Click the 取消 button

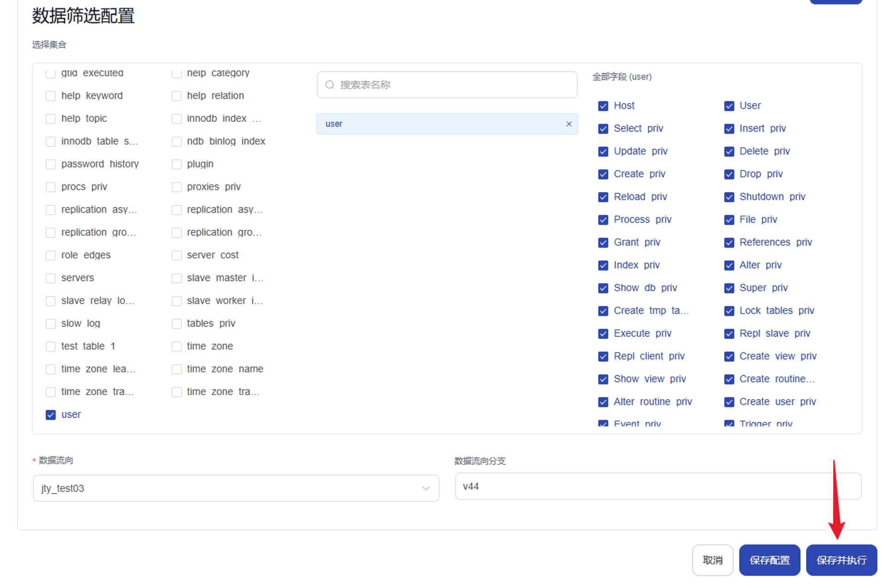712,560
